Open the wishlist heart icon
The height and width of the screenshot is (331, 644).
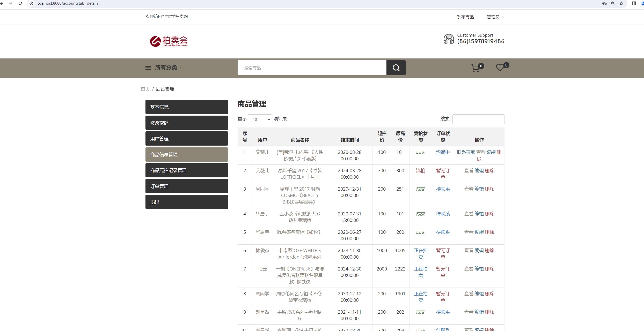500,67
